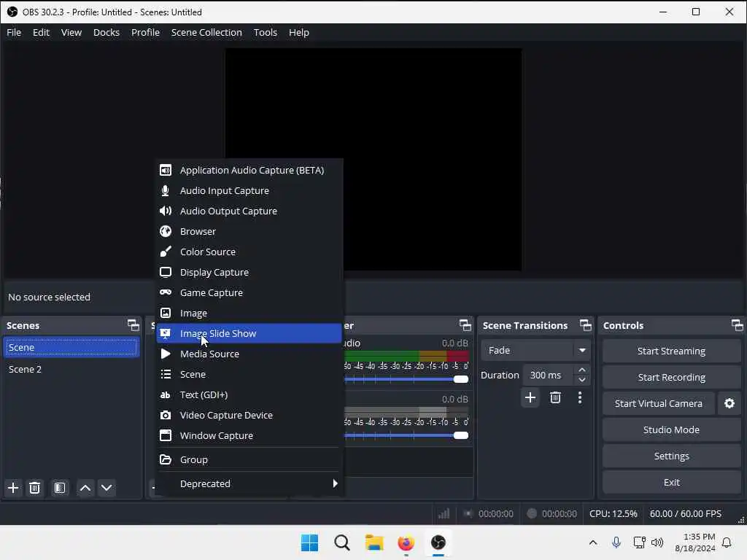Add a Display Capture source
Viewport: 747px width, 560px height.
249,273
